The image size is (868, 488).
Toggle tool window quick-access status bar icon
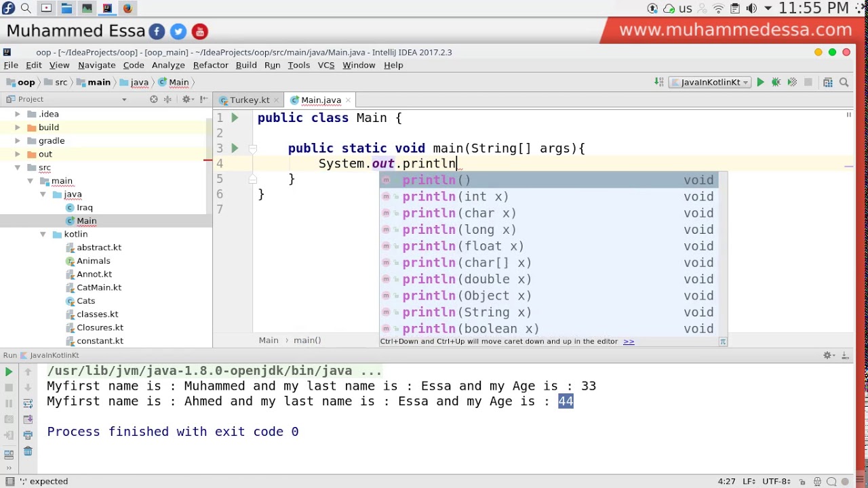9,481
